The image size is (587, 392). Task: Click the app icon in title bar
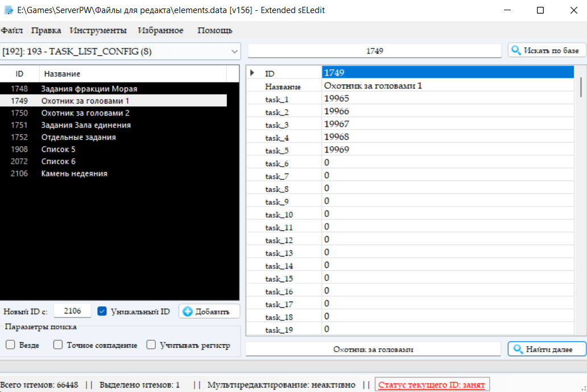[x=9, y=10]
